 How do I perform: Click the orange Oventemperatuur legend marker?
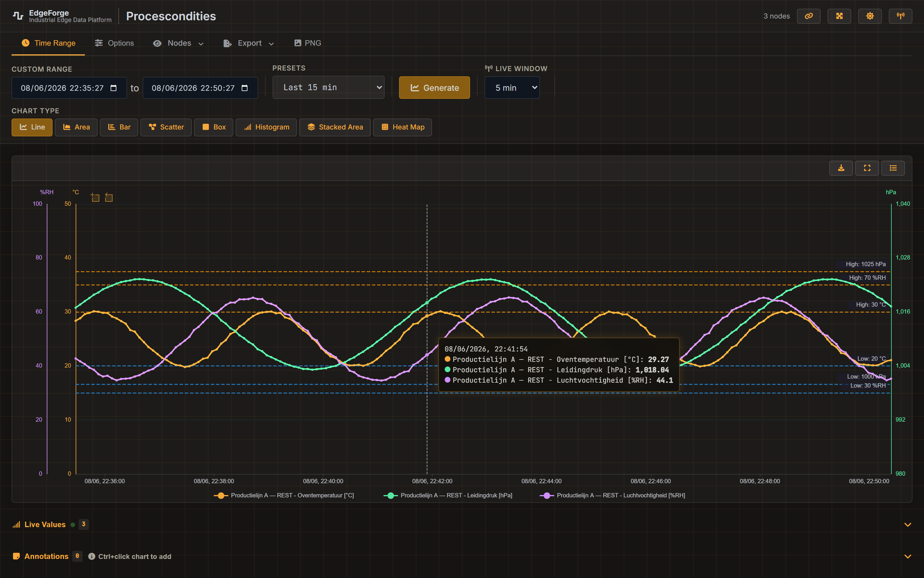[221, 495]
